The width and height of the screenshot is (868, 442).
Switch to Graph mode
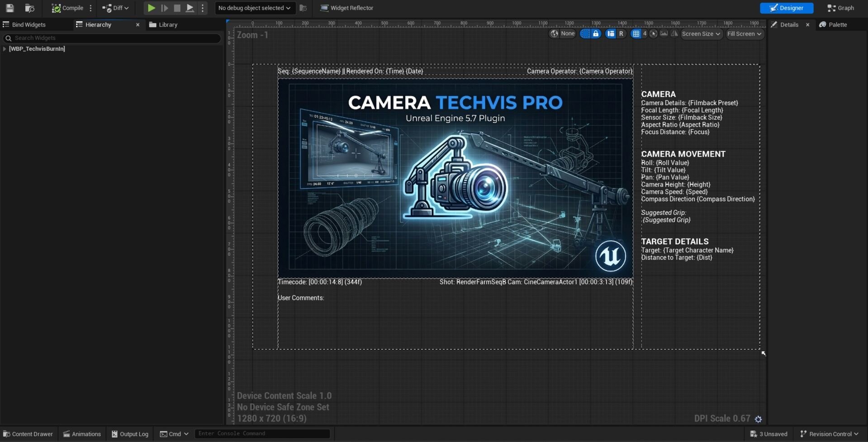pyautogui.click(x=840, y=8)
